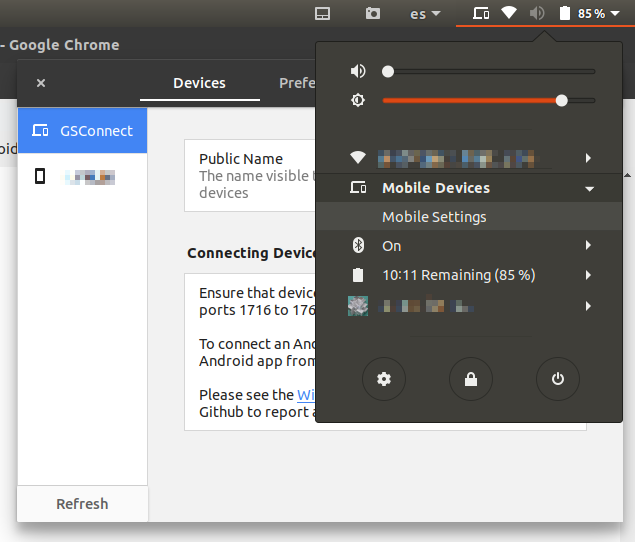635x542 pixels.
Task: Lock the screen with padlock button
Action: [x=471, y=379]
